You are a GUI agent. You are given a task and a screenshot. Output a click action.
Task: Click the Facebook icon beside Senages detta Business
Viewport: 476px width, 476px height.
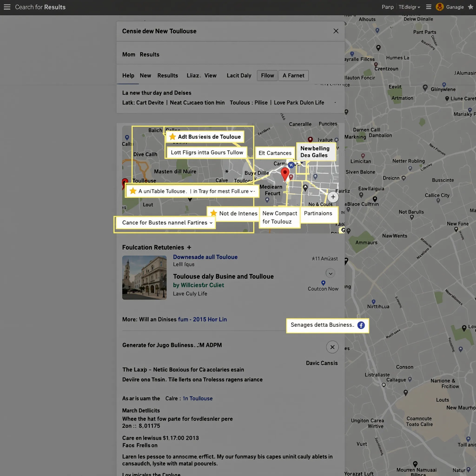361,325
